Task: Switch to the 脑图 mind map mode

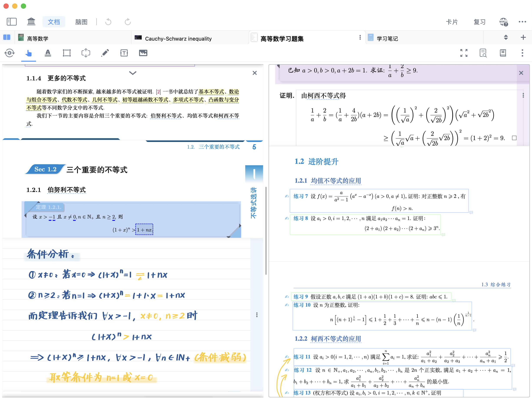Action: 81,22
